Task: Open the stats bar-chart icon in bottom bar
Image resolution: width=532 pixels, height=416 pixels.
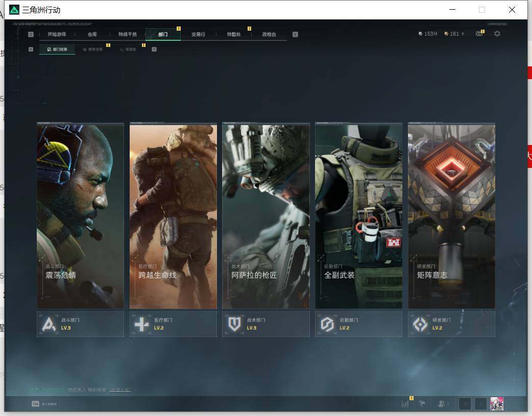Action: (405, 403)
